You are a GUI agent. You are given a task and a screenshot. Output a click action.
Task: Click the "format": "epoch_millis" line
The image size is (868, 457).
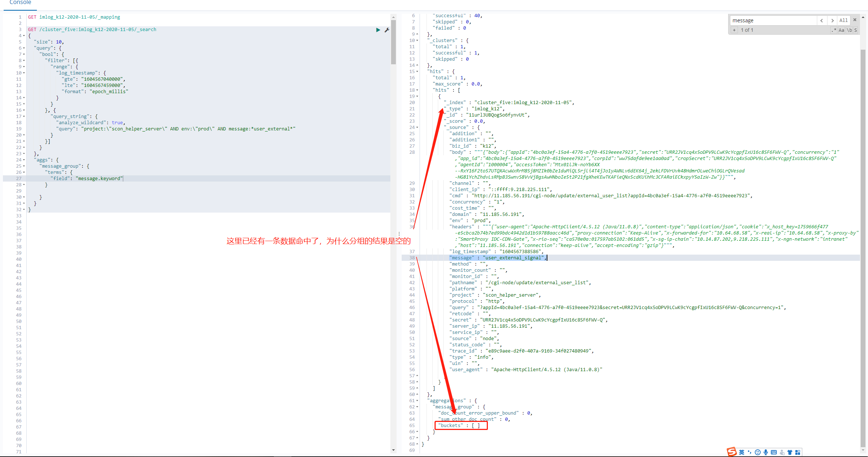click(x=95, y=92)
